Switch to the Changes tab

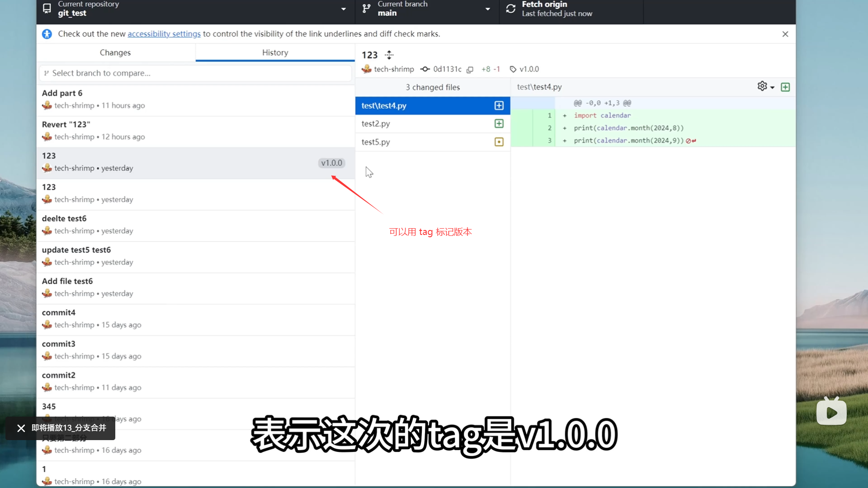click(115, 52)
